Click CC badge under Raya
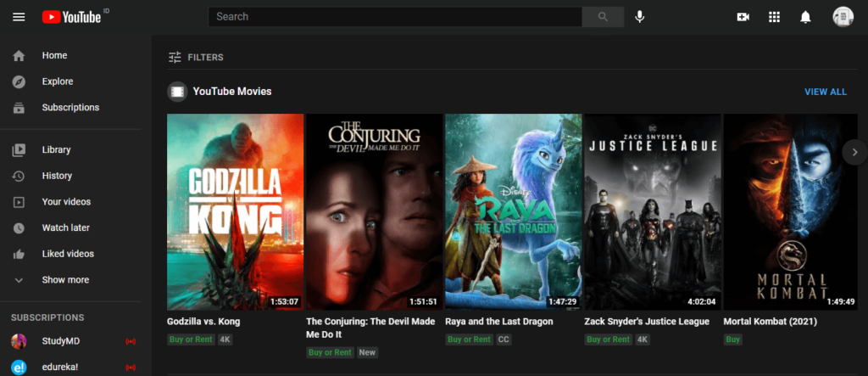This screenshot has height=376, width=868. pos(504,340)
